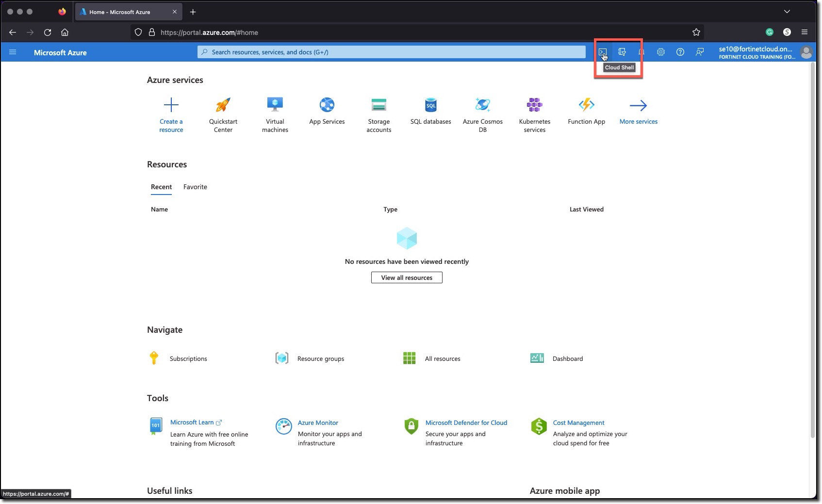
Task: Open the Azure portal hamburger menu
Action: click(13, 52)
